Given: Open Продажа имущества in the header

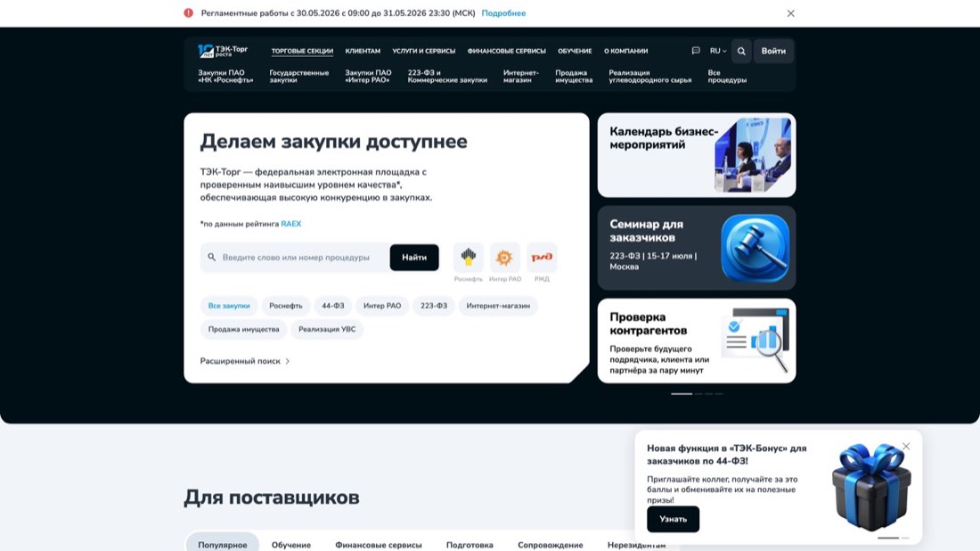Looking at the screenshot, I should [x=574, y=77].
